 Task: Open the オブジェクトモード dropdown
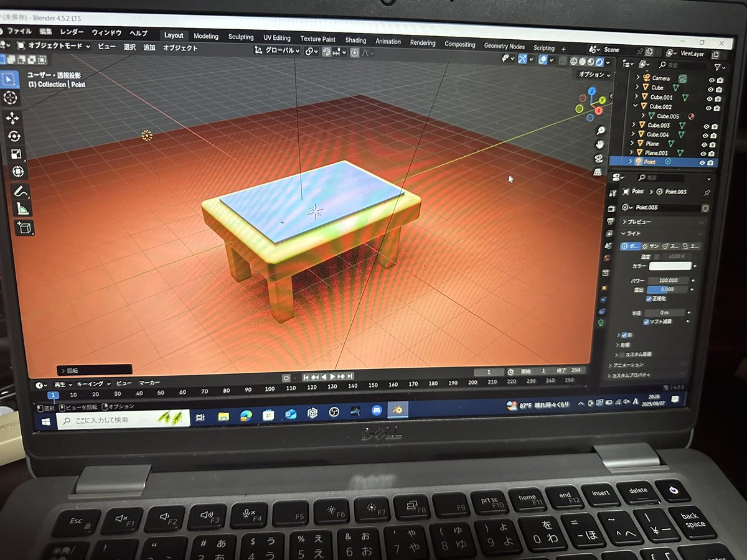pos(54,45)
